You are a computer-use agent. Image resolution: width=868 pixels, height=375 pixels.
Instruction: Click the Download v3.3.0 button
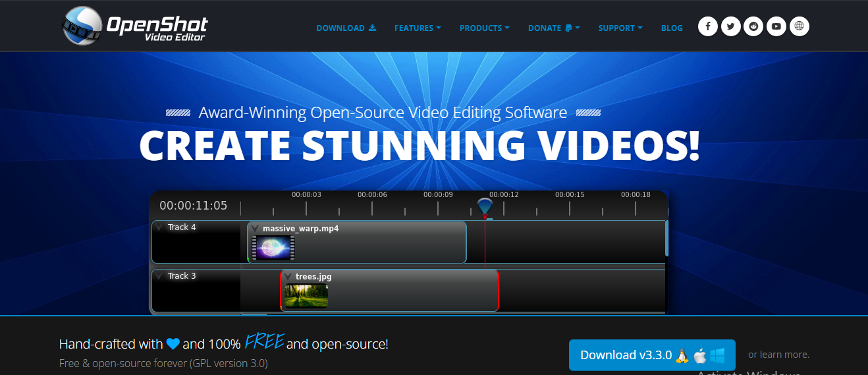click(652, 355)
